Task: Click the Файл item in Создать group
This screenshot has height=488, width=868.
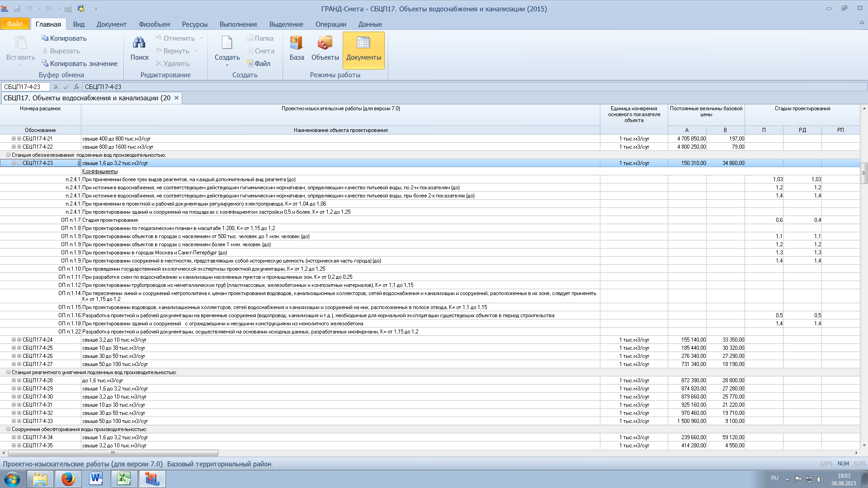Action: [259, 64]
